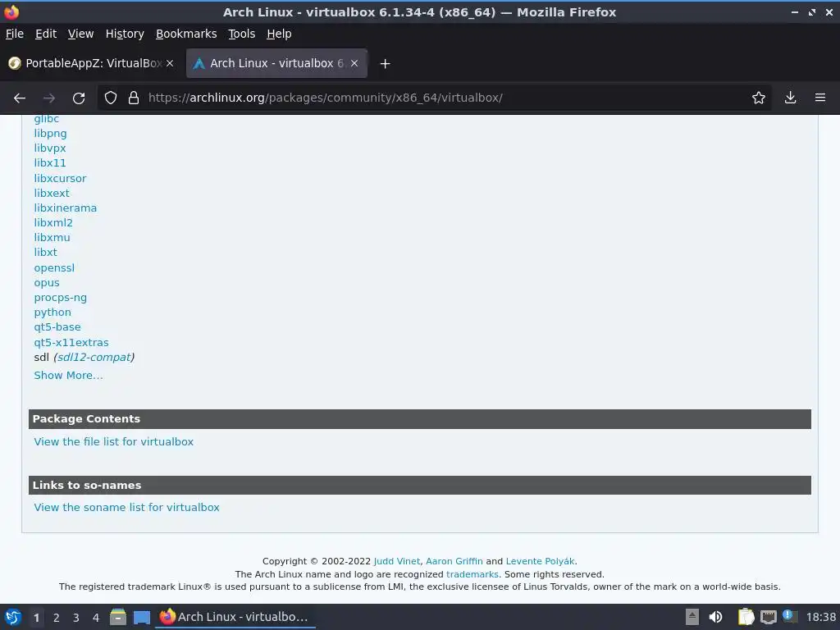Screen dimensions: 840x630
Task: Open the Edit menu
Action: [x=46, y=34]
